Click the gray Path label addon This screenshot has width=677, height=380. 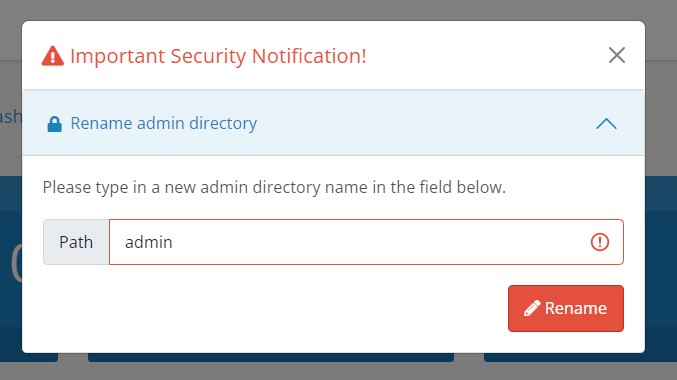(x=76, y=242)
